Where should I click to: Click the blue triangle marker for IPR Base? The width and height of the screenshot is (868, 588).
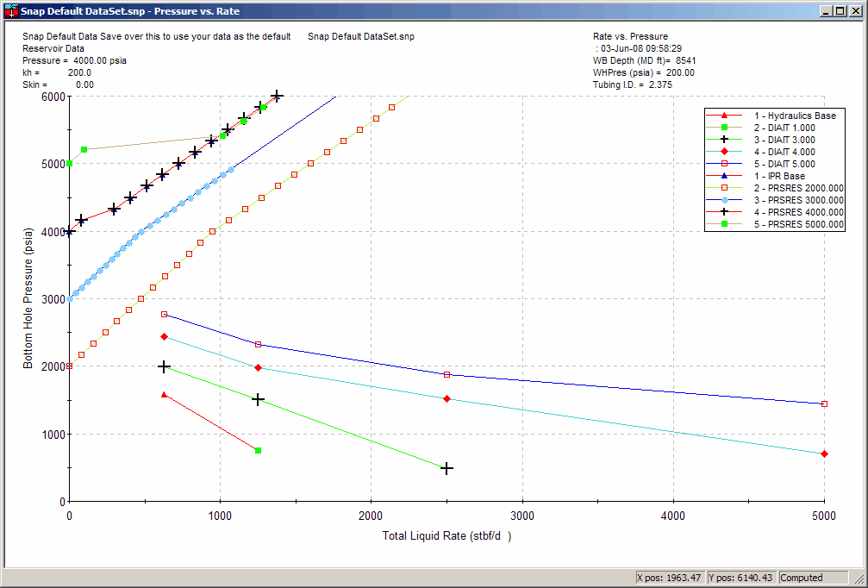pyautogui.click(x=724, y=176)
